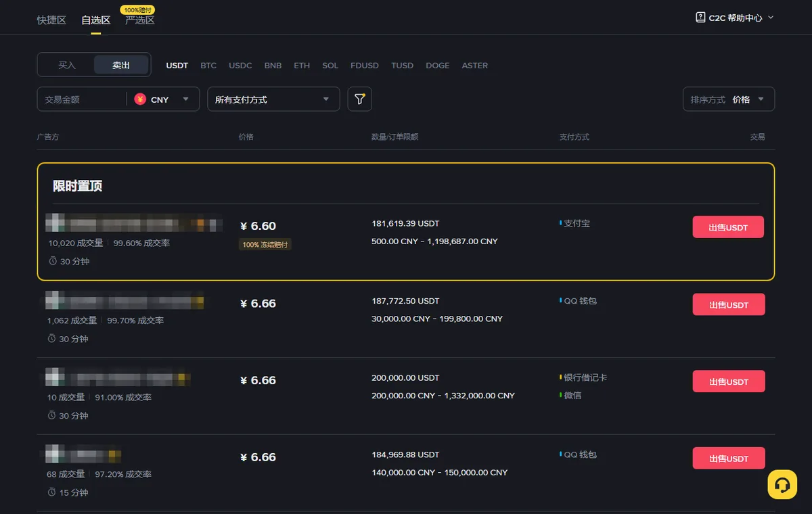
Task: Select the USDC coin tab
Action: coord(240,66)
